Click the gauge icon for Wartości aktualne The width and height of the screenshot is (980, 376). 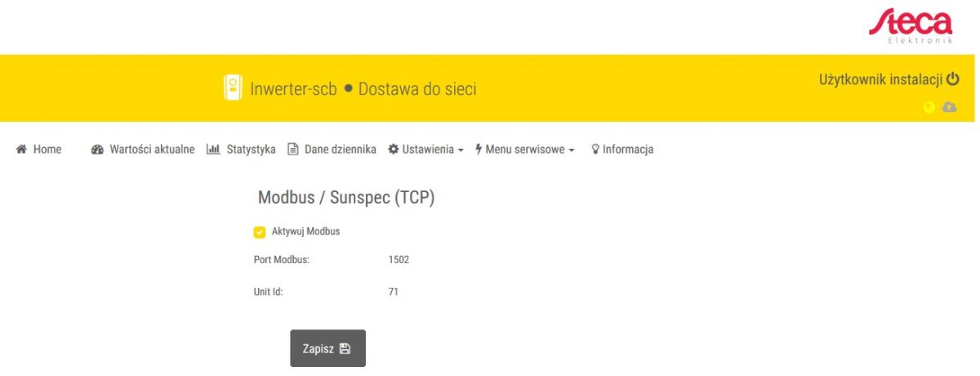pos(97,150)
